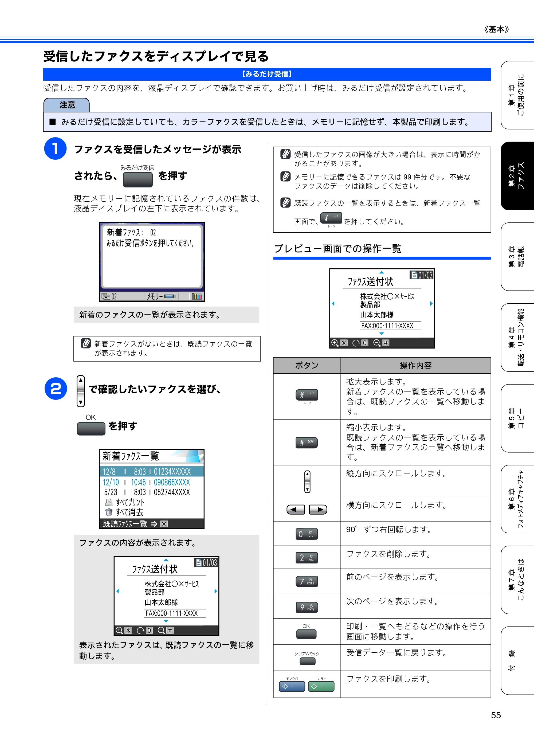534x756 pixels.
Task: Open chapter tab 第6章 フォトメディアキャプチャ
Action: click(517, 499)
